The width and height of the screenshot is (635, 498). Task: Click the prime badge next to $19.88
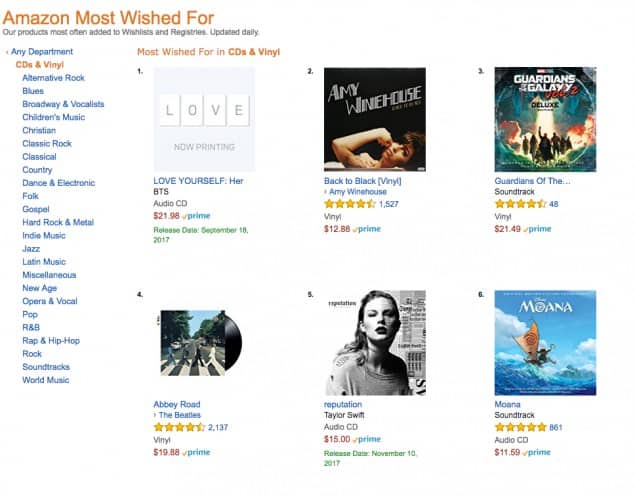coord(197,452)
